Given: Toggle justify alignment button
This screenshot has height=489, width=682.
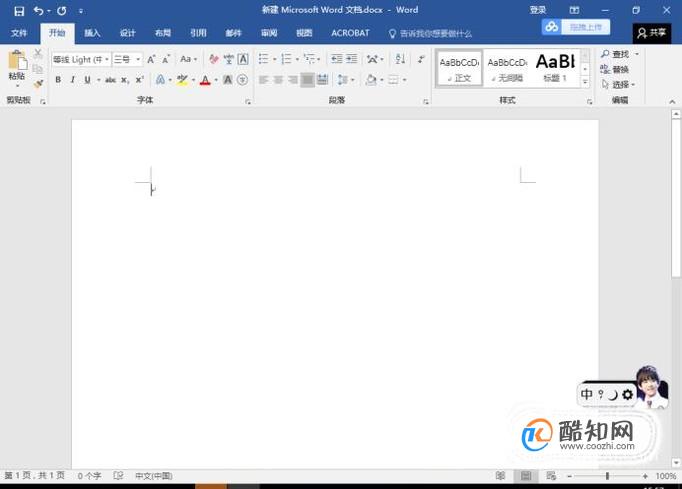Looking at the screenshot, I should pos(308,80).
